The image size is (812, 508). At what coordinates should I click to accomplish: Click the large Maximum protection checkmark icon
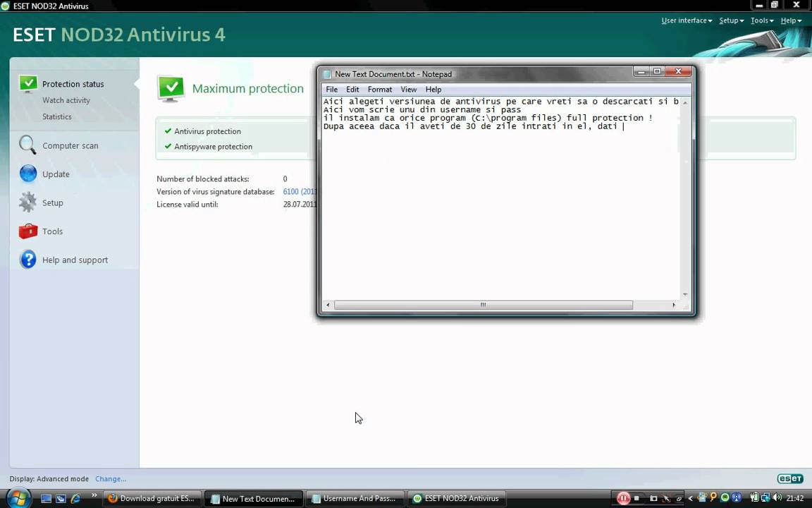(171, 89)
